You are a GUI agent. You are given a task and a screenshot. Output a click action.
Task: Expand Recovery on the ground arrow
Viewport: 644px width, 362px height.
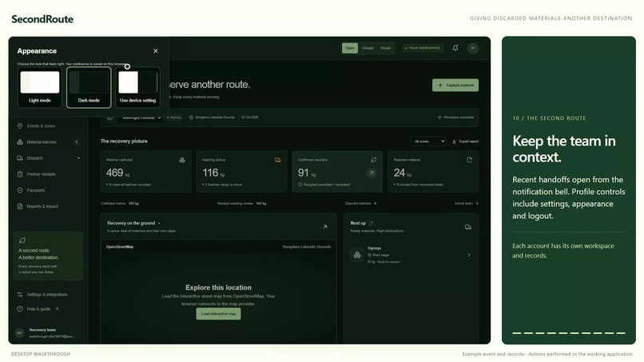click(x=325, y=226)
